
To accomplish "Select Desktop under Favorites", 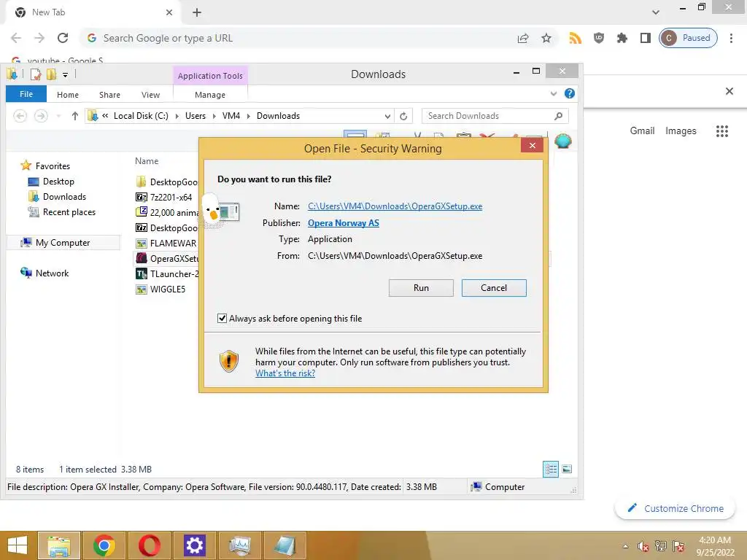I will pos(58,182).
